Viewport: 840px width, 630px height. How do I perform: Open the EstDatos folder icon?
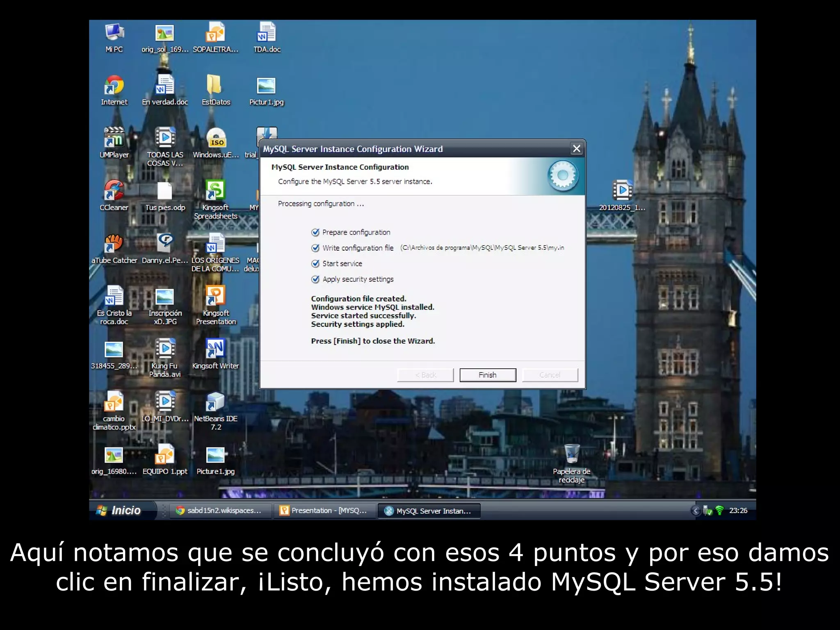pos(216,91)
